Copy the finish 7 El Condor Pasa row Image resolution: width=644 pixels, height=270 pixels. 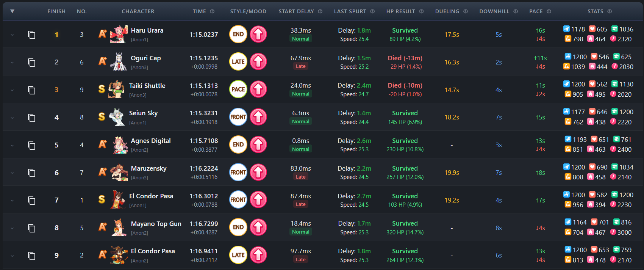click(x=32, y=201)
